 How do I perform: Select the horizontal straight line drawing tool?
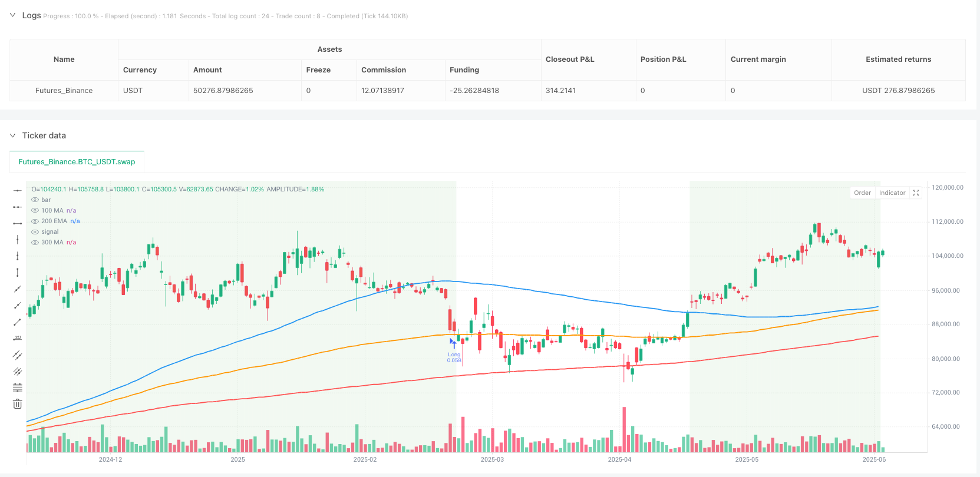point(18,190)
